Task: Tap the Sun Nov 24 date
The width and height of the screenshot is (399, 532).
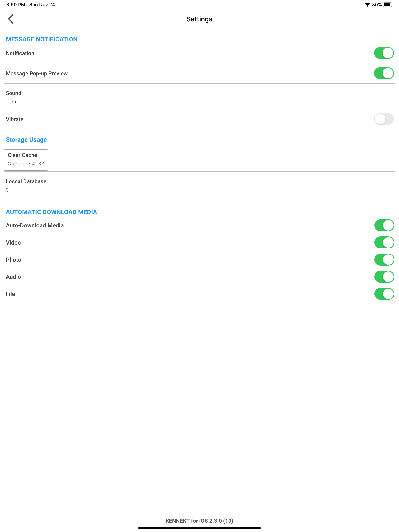Action: point(42,4)
